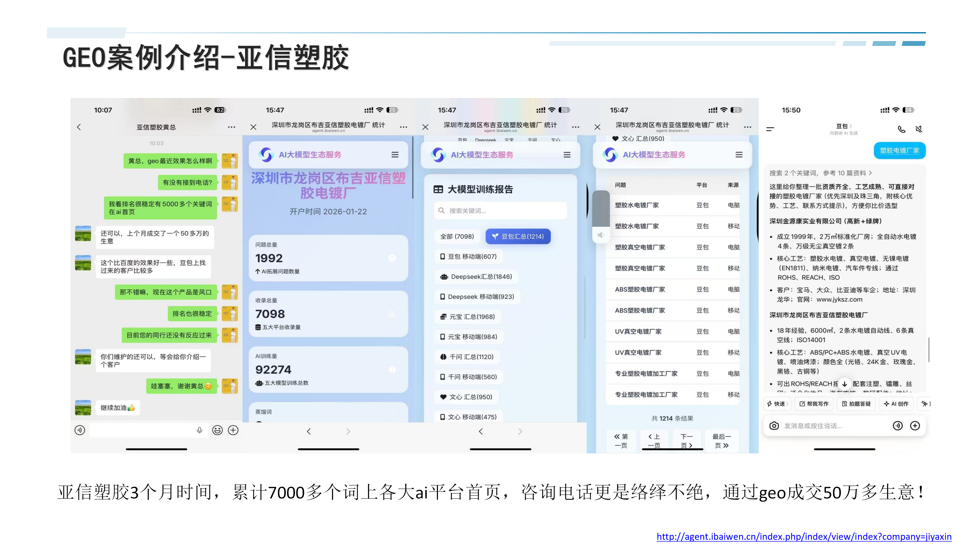
Task: Tap the AI 创作 icon in Doubao toolbar
Action: click(x=896, y=404)
